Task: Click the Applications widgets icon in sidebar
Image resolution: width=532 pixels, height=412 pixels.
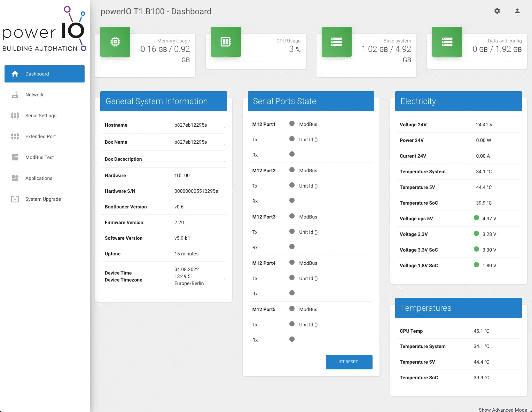Action: [15, 178]
